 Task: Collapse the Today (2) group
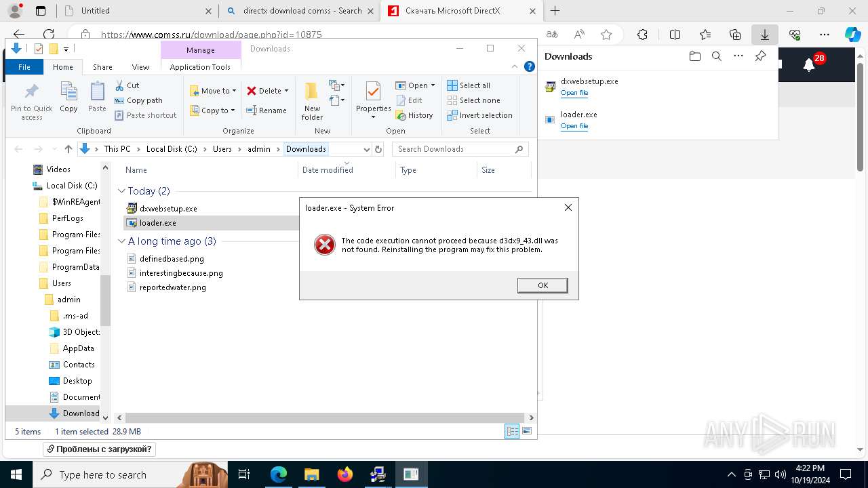(x=121, y=191)
